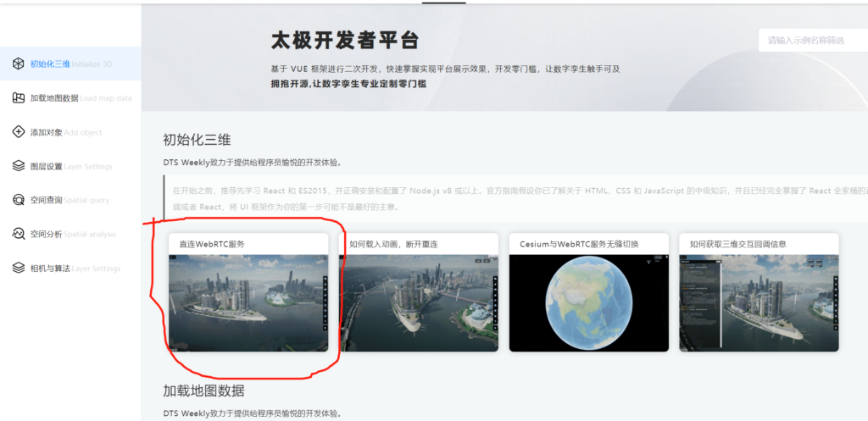Open 空间分析 Spatial analysis section
The width and height of the screenshot is (868, 421).
70,234
